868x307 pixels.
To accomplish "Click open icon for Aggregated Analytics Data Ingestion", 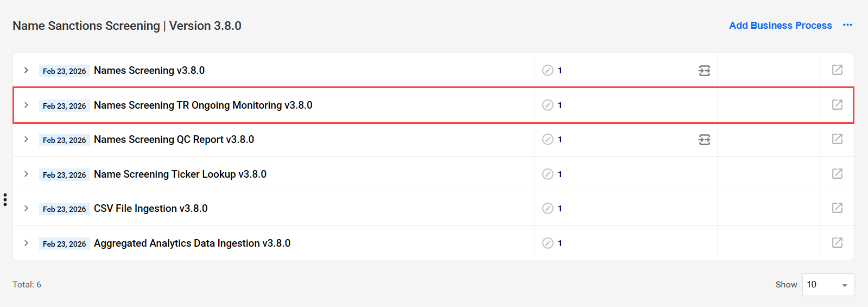I will pyautogui.click(x=837, y=243).
